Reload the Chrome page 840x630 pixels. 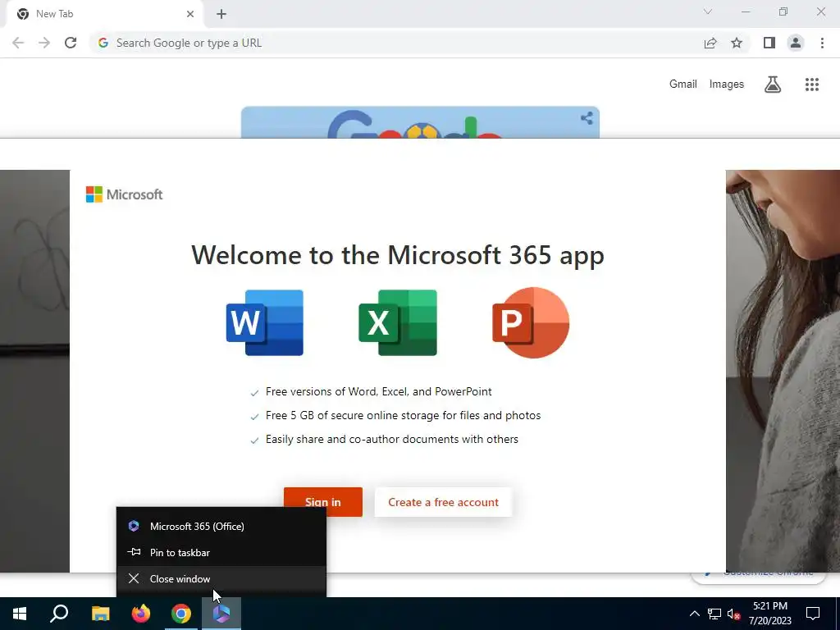tap(71, 43)
